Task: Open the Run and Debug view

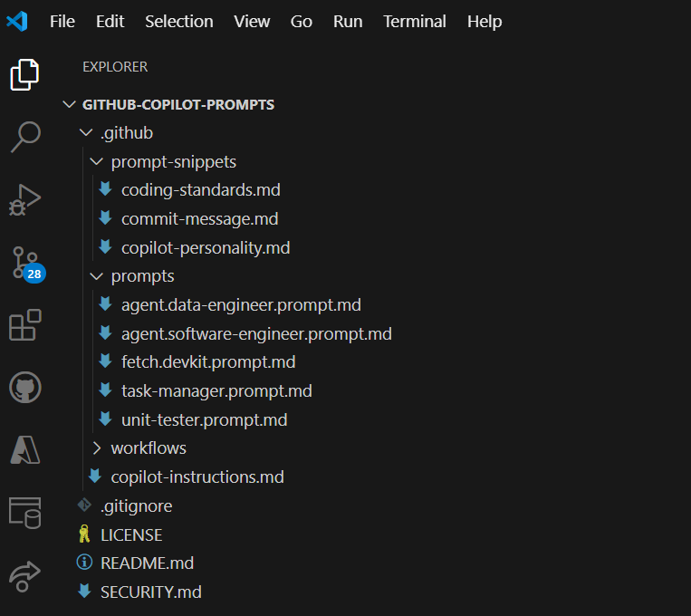Action: pos(24,200)
